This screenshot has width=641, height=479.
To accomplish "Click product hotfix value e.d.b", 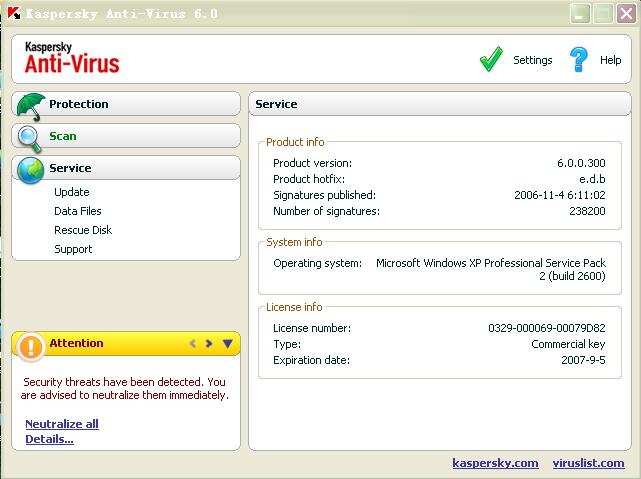I will coord(592,179).
